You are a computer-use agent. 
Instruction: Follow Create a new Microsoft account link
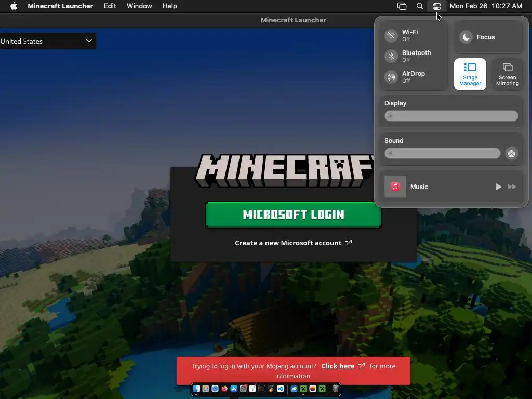point(288,243)
